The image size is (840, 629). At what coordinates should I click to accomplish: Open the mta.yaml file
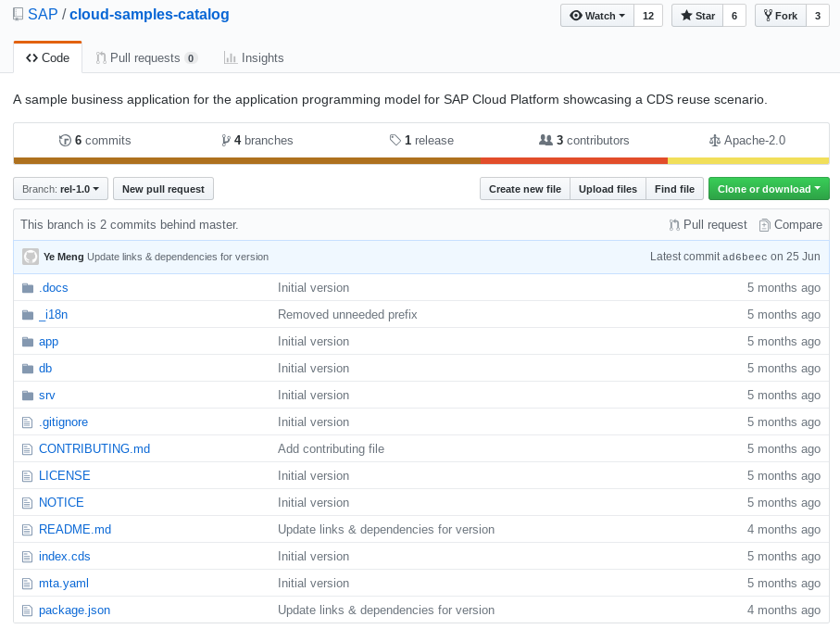64,584
